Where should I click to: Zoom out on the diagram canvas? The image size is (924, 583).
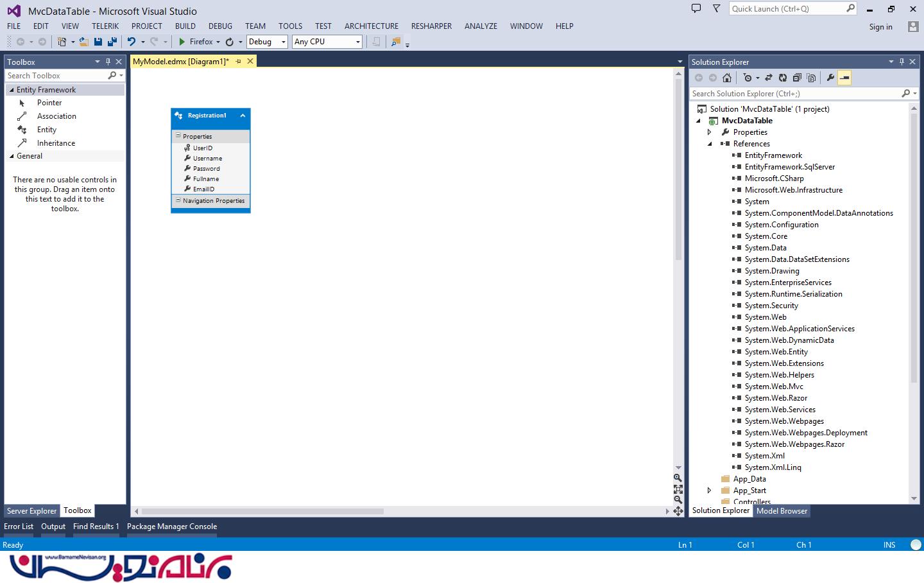pos(678,500)
